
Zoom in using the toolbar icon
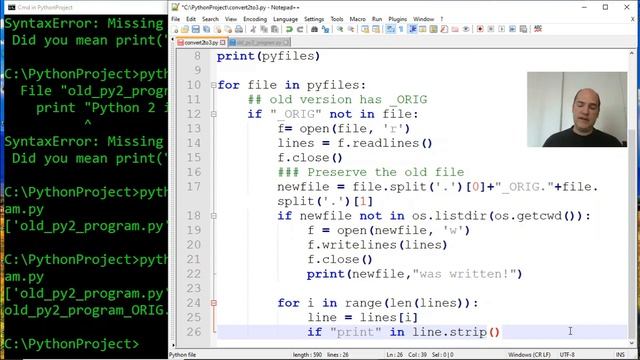point(340,29)
